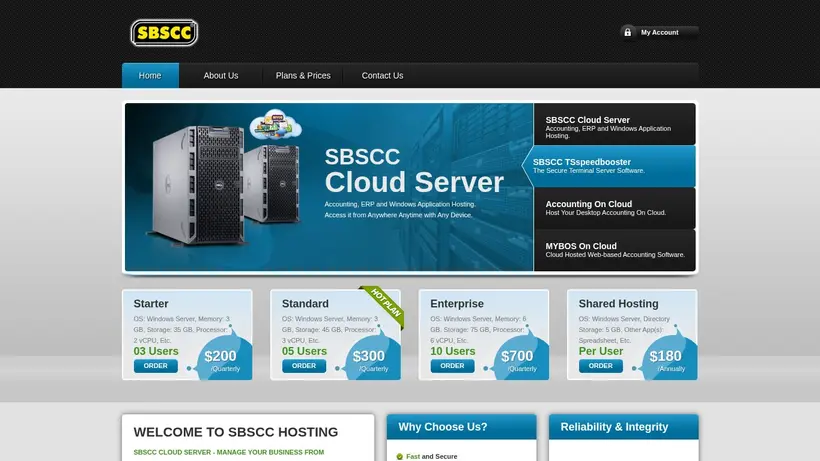Click the Enterprise plan title
The height and width of the screenshot is (461, 820).
[457, 304]
